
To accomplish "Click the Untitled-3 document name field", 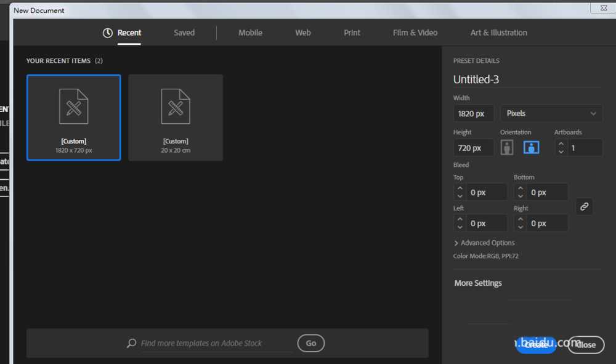I will [527, 79].
